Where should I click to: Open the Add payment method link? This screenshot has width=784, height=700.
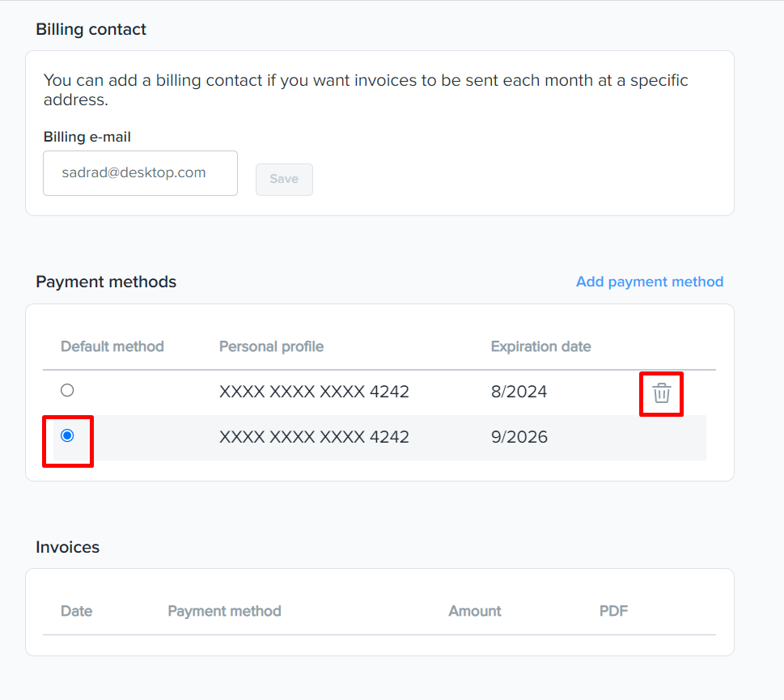[649, 282]
